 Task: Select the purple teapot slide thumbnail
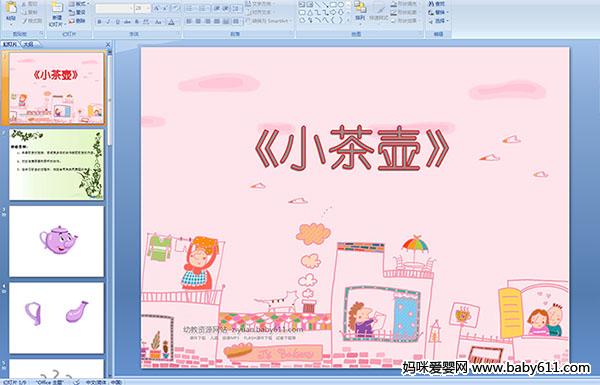click(57, 241)
